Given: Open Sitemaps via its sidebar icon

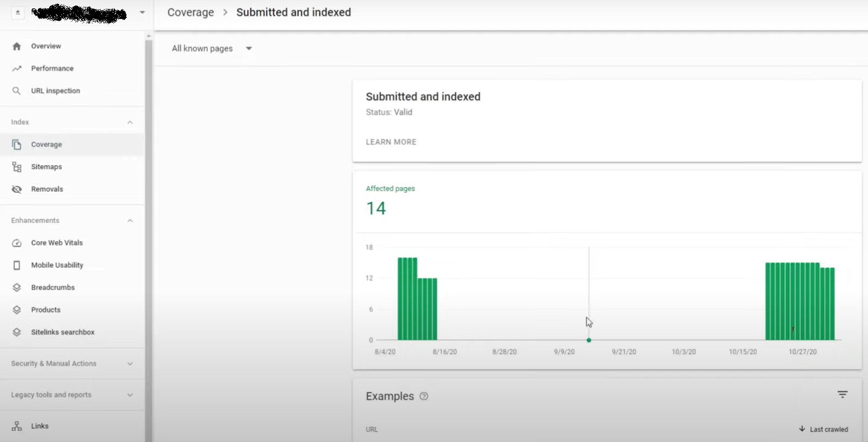Looking at the screenshot, I should (17, 167).
